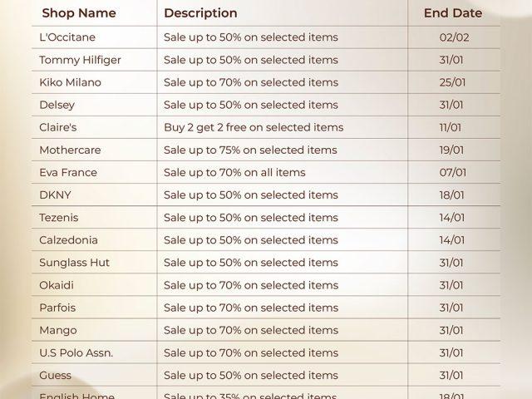The image size is (532, 399).
Task: Click the U.S Polo Assn. shop name
Action: [76, 352]
